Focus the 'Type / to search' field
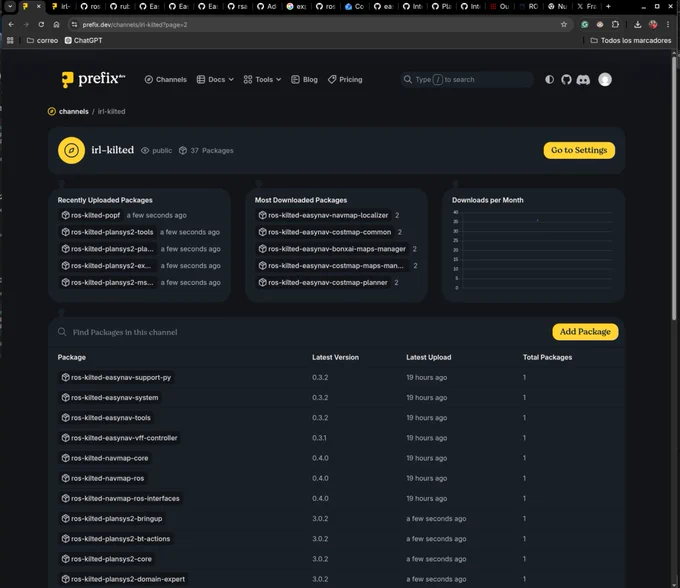Screen dimensions: 680x588 point(467,79)
